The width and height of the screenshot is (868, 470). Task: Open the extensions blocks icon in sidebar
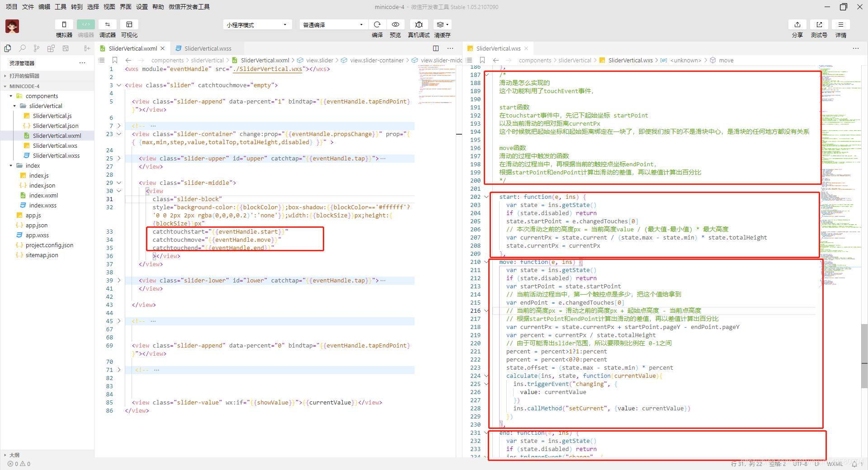pos(51,48)
